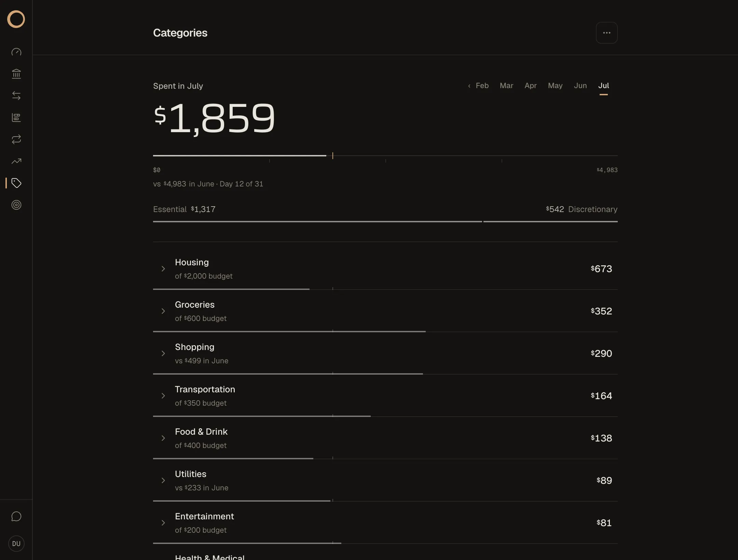
Task: Click the $0 scale start label
Action: coord(156,170)
